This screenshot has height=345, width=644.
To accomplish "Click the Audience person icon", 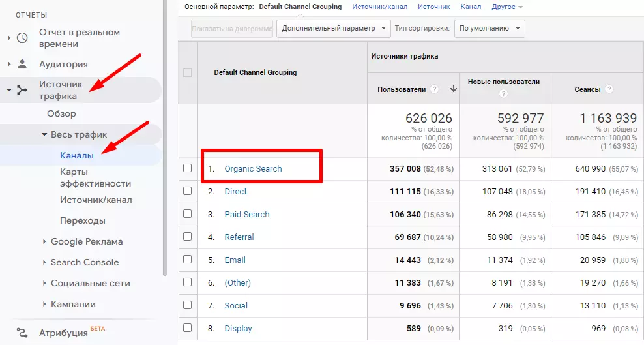I will 22,64.
